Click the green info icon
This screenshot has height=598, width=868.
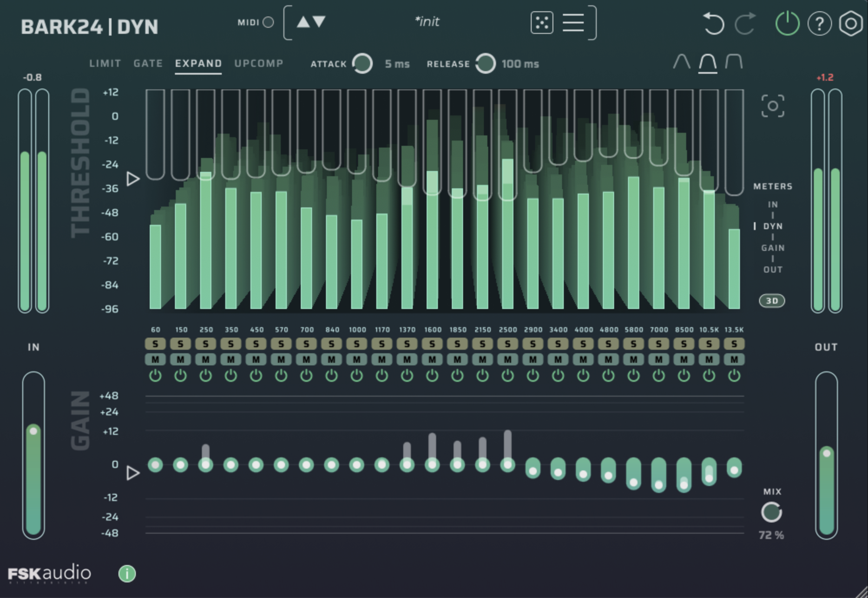[127, 574]
